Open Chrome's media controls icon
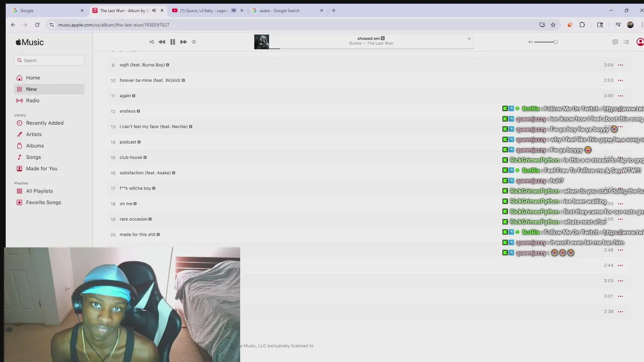 click(x=618, y=25)
